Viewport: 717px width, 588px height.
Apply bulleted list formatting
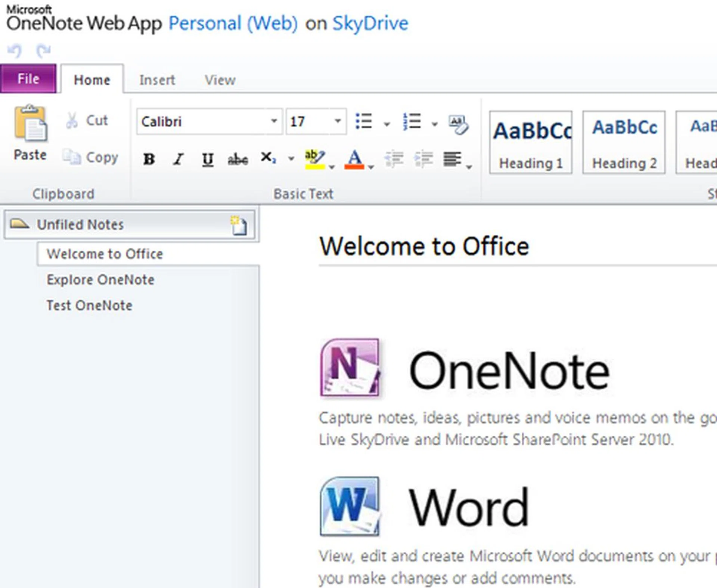364,121
